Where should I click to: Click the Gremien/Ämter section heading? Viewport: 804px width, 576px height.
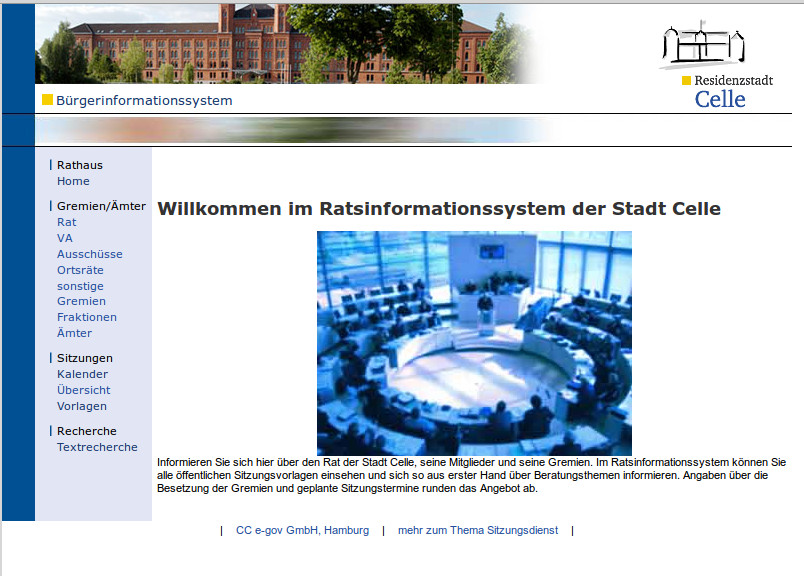click(101, 206)
